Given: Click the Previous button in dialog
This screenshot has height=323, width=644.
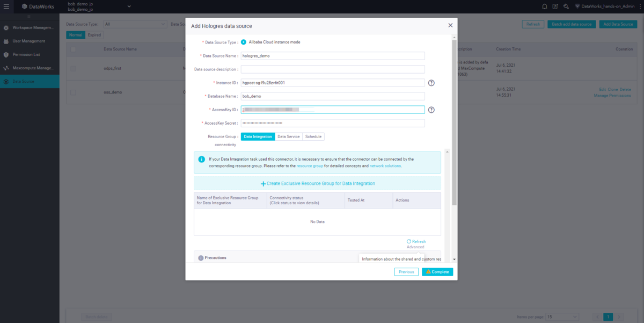Looking at the screenshot, I should (406, 272).
